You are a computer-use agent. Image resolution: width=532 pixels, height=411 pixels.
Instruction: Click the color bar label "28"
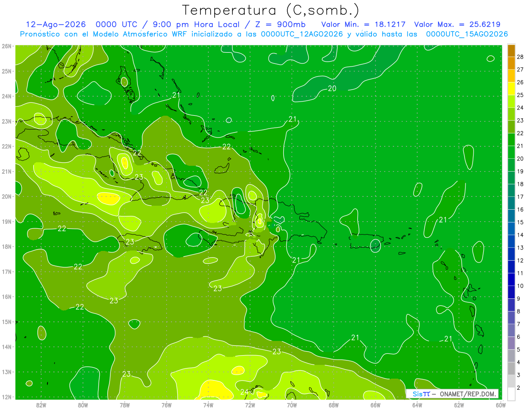(520, 57)
